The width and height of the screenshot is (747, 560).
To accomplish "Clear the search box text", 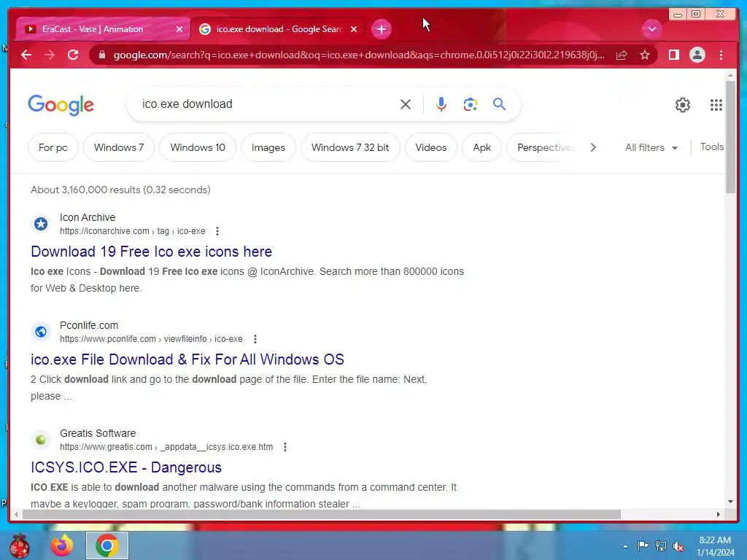I will click(x=406, y=104).
